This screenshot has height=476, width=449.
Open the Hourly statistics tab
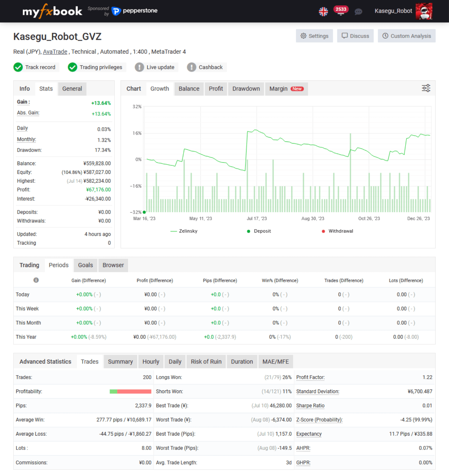pos(151,362)
